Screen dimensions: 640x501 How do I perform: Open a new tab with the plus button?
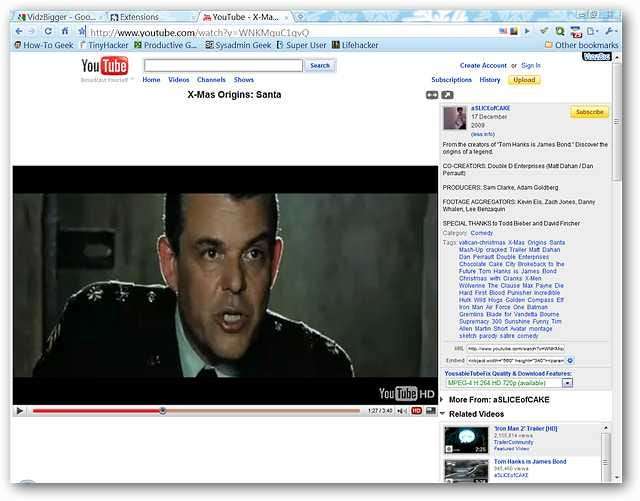300,17
